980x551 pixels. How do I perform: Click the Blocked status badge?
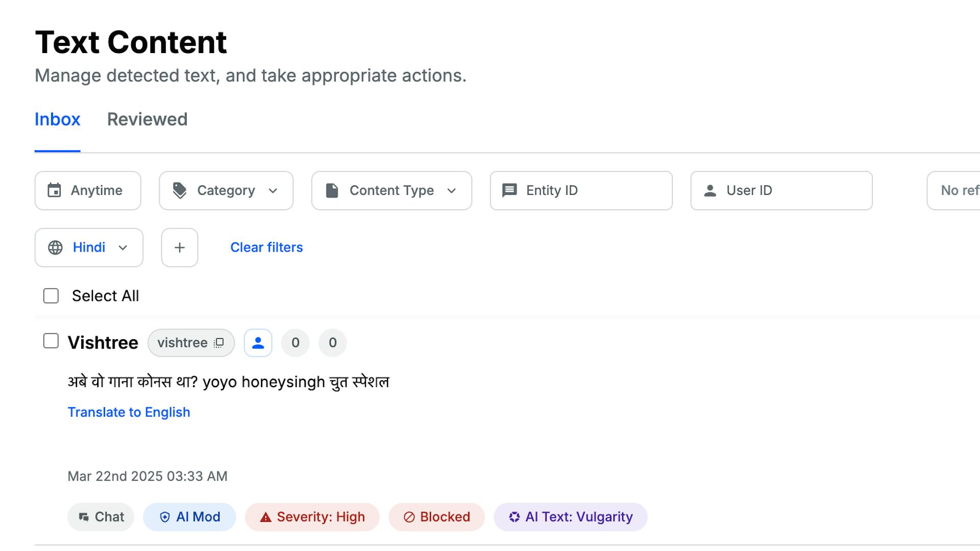436,517
